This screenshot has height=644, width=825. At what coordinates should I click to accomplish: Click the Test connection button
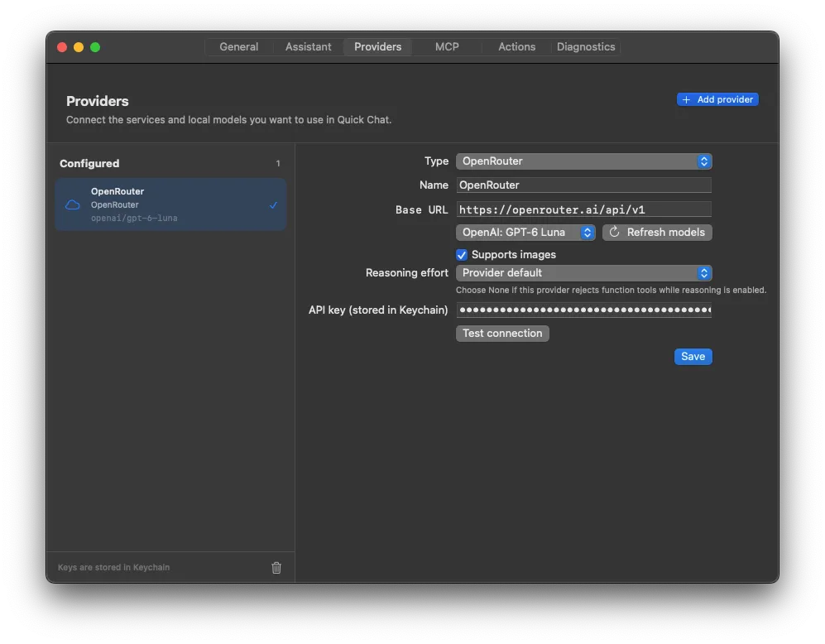502,334
